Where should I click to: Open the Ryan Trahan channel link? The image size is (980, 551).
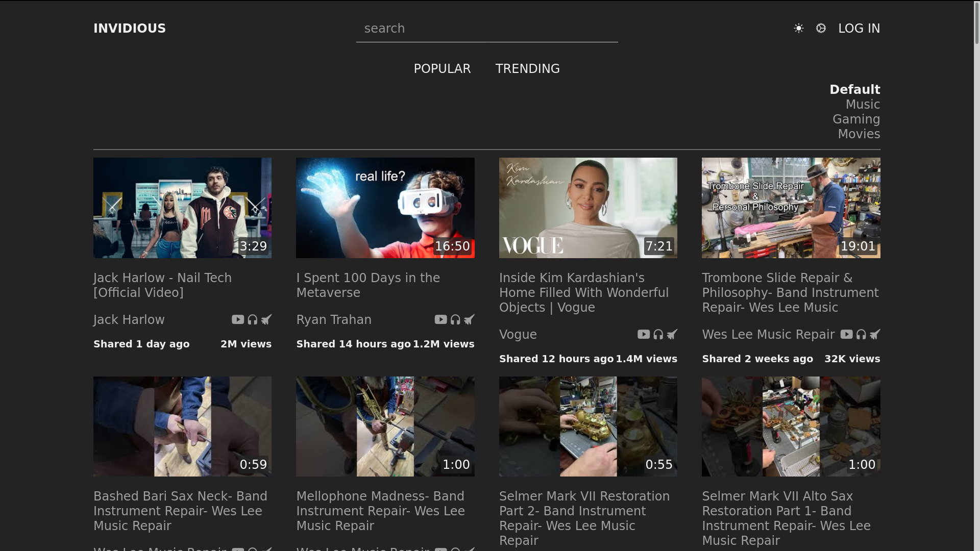[334, 320]
